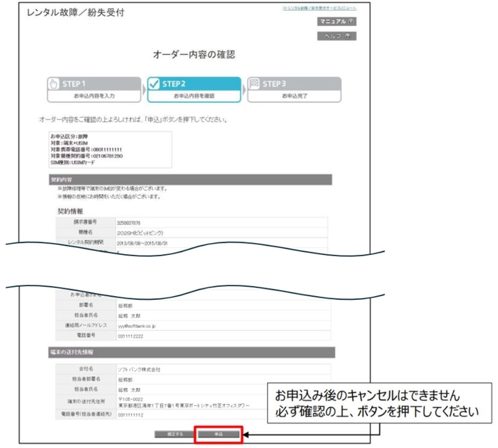Open the マニュアル button
The width and height of the screenshot is (498, 448).
pos(337,21)
